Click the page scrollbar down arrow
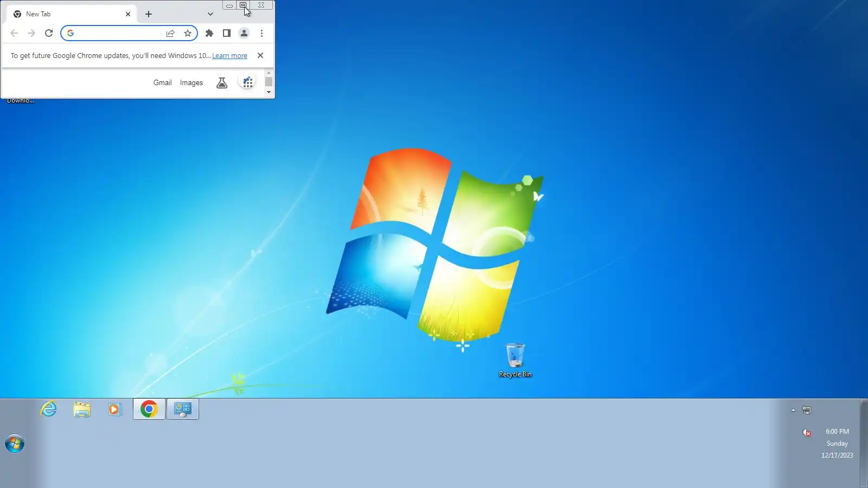The height and width of the screenshot is (488, 868). [269, 92]
